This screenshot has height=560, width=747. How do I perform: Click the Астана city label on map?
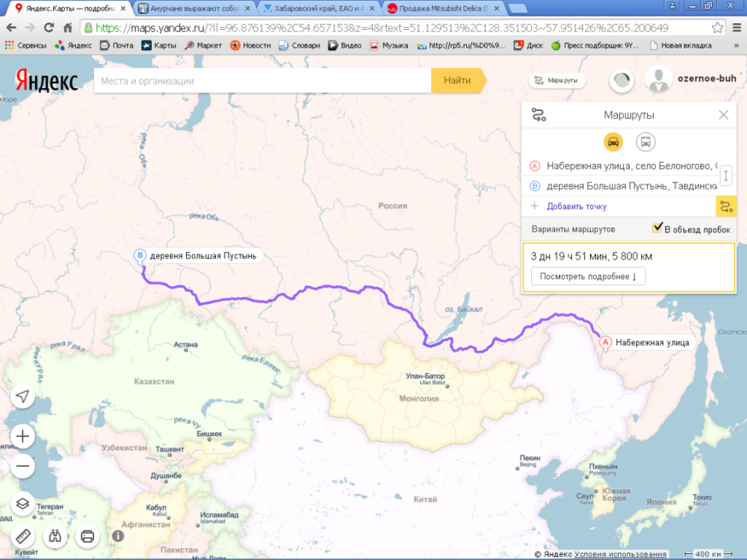click(185, 344)
